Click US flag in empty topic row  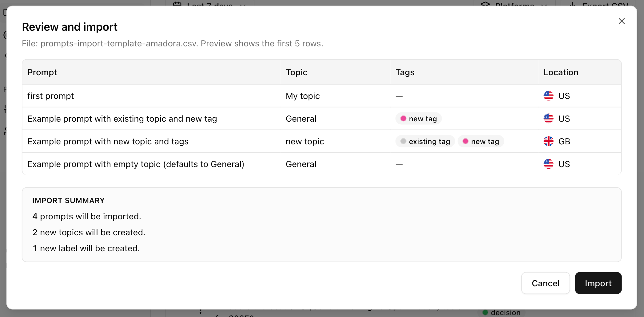[548, 164]
